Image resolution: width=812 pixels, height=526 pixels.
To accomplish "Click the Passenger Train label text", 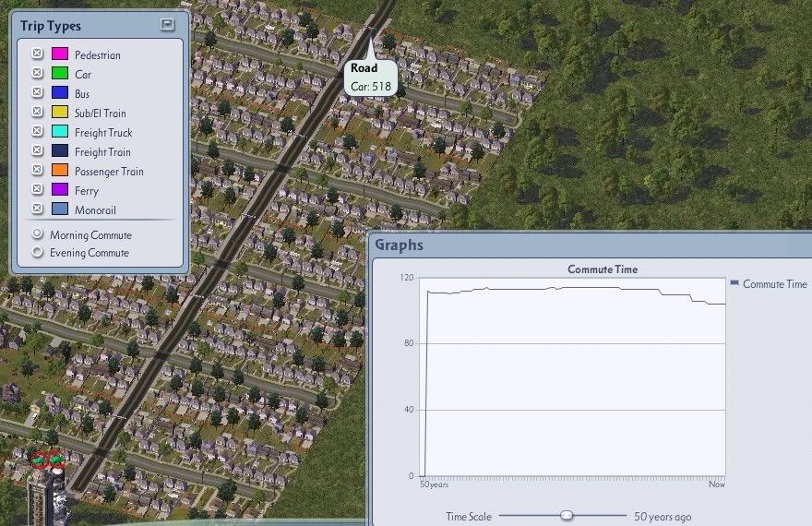I will click(109, 172).
